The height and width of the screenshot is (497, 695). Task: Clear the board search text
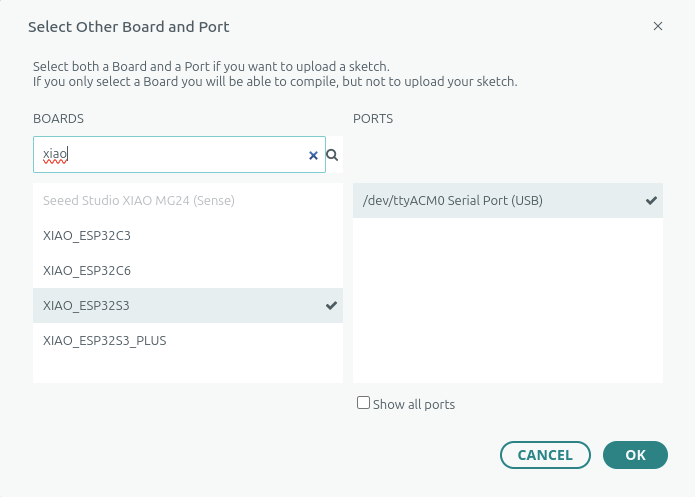(313, 155)
